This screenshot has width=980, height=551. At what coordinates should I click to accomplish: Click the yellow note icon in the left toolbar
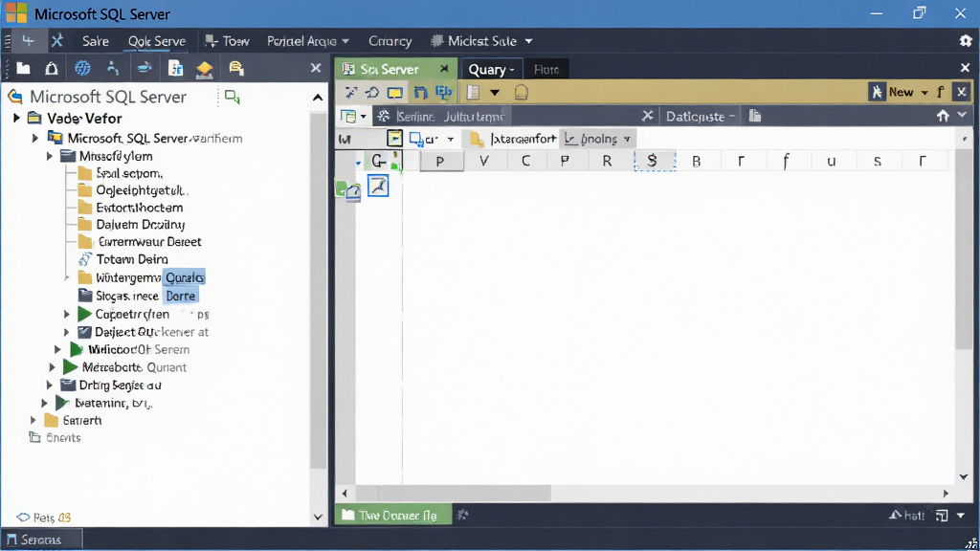(235, 68)
